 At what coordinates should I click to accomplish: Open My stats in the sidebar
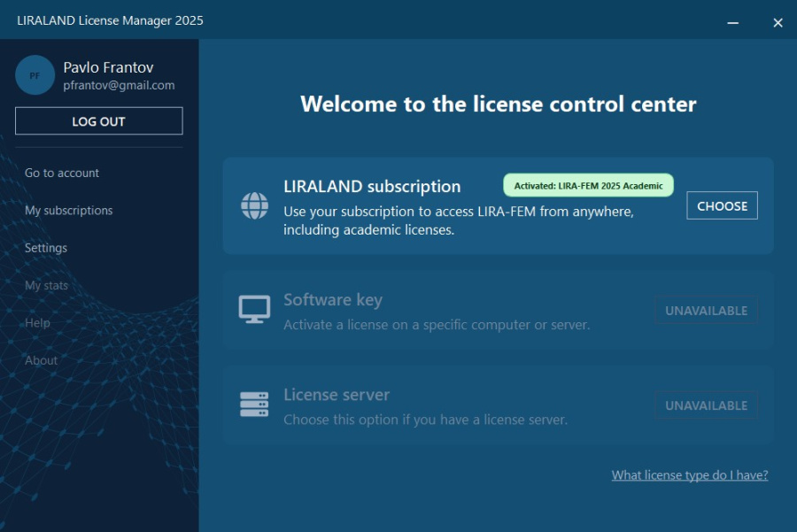pos(46,285)
